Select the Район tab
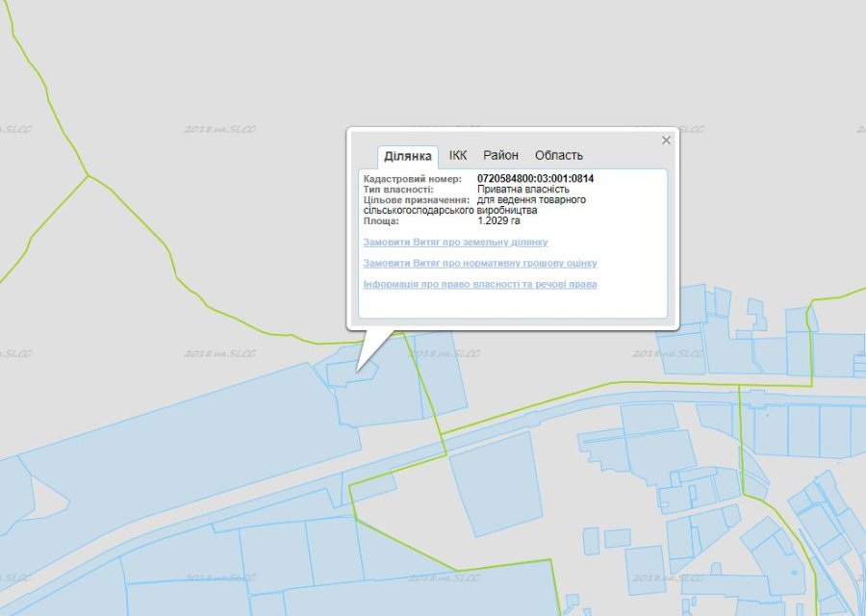The height and width of the screenshot is (616, 866). (x=500, y=155)
